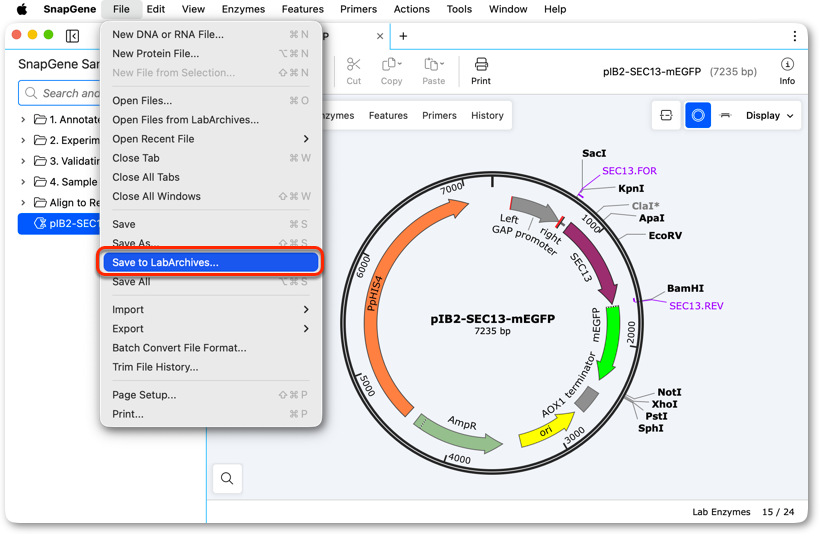Select the pIB2-SEC file in sidebar
The height and width of the screenshot is (534, 819).
(x=59, y=224)
